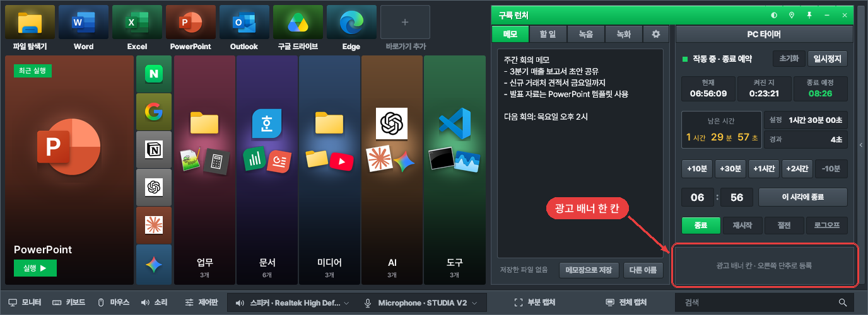
Task: Add one hour with +1시간
Action: (x=763, y=169)
